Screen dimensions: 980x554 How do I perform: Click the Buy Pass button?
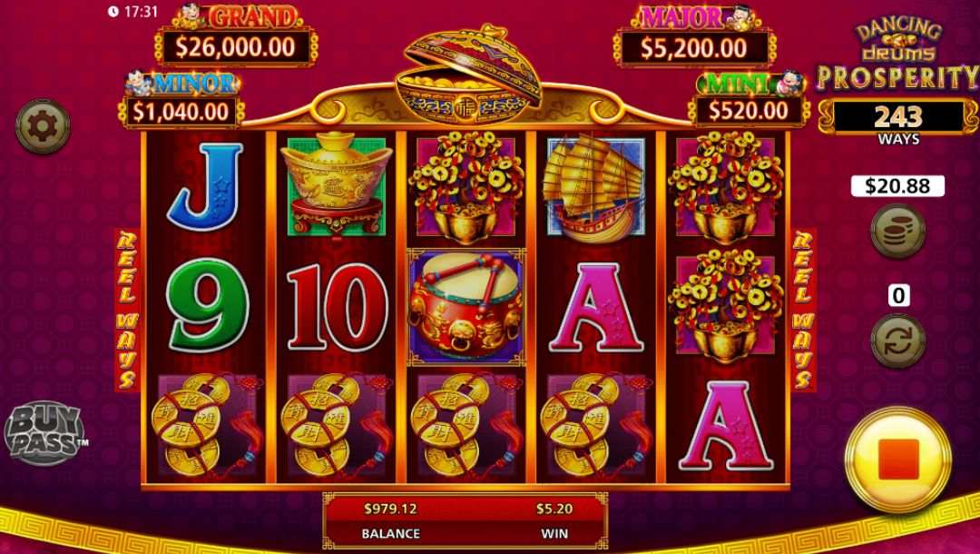coord(45,432)
